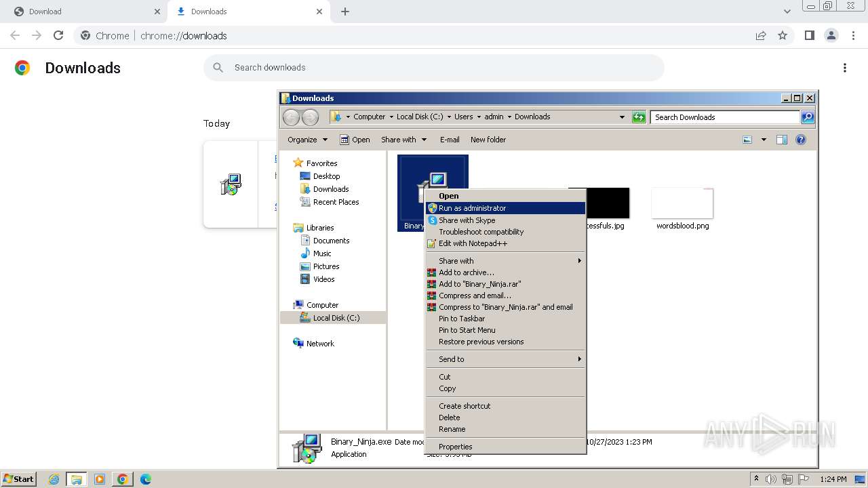
Task: Select Desktop under Favorites
Action: 320,176
